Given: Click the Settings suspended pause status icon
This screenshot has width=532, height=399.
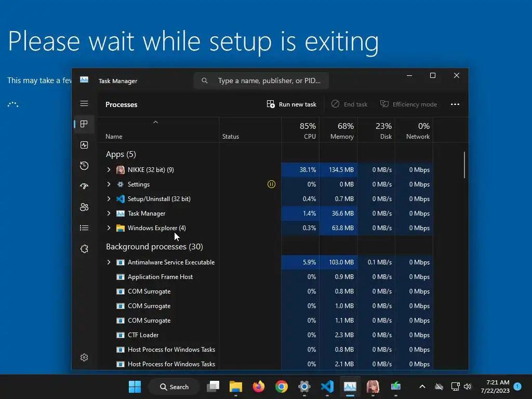Looking at the screenshot, I should pyautogui.click(x=271, y=184).
